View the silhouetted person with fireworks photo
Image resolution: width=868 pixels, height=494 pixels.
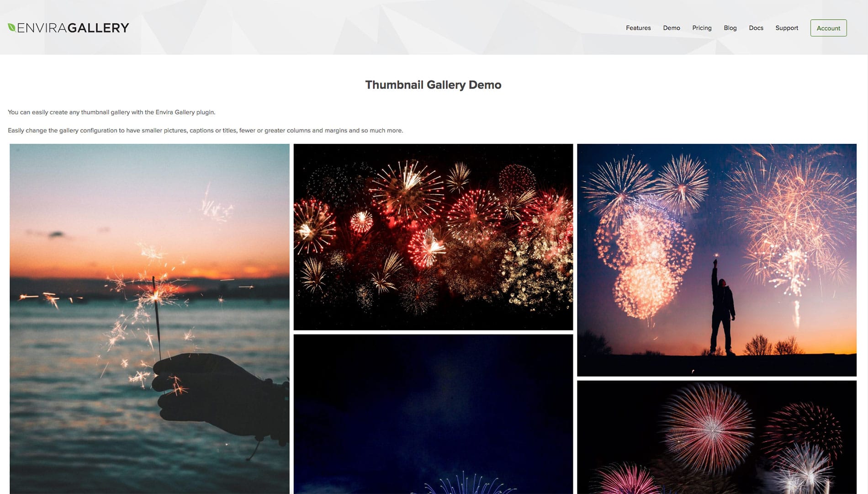coord(717,260)
